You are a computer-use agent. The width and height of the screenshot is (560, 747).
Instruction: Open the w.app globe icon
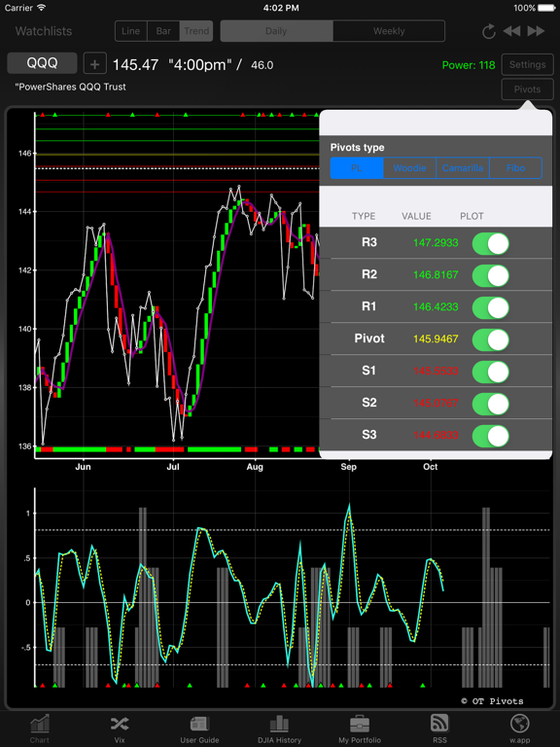coord(519,724)
